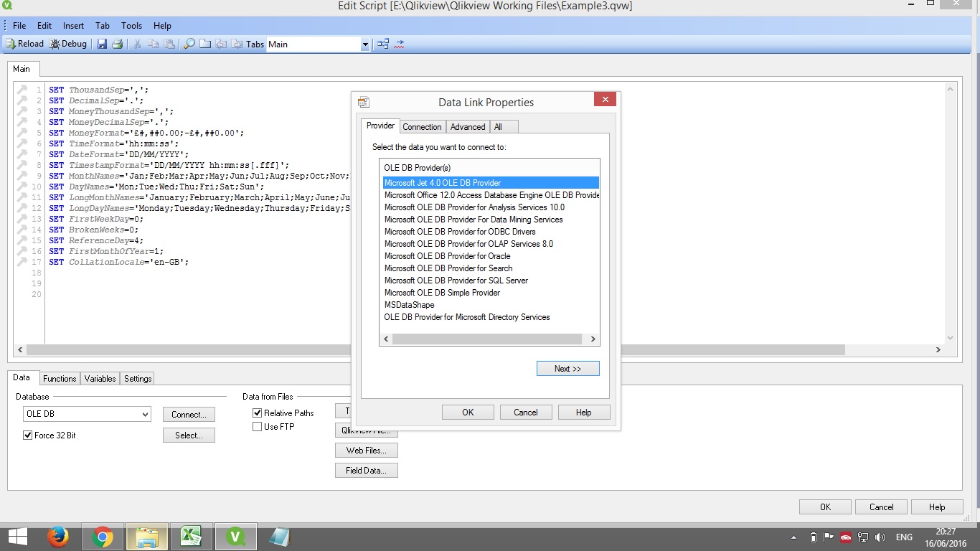The image size is (980, 551).
Task: Click the Field Data... button
Action: click(366, 471)
